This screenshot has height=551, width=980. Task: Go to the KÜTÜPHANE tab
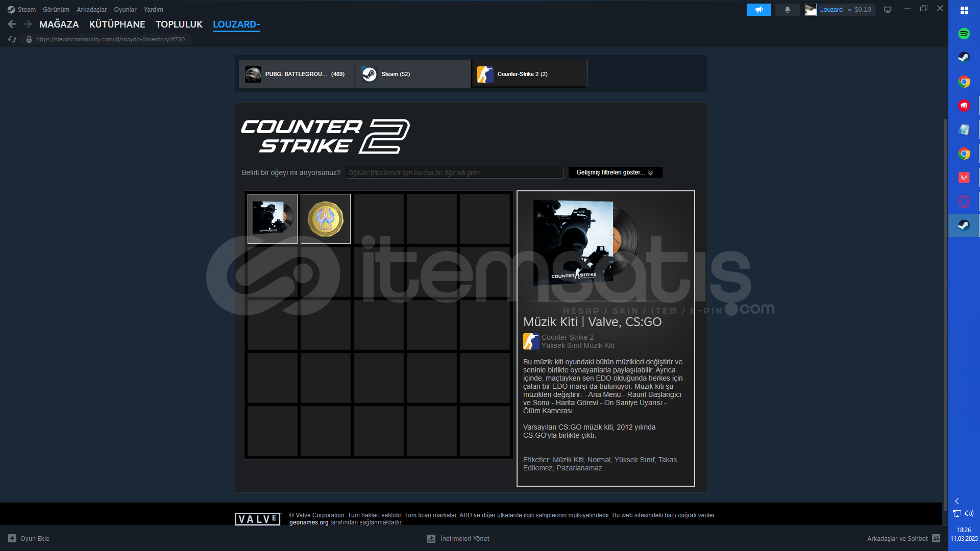[117, 24]
